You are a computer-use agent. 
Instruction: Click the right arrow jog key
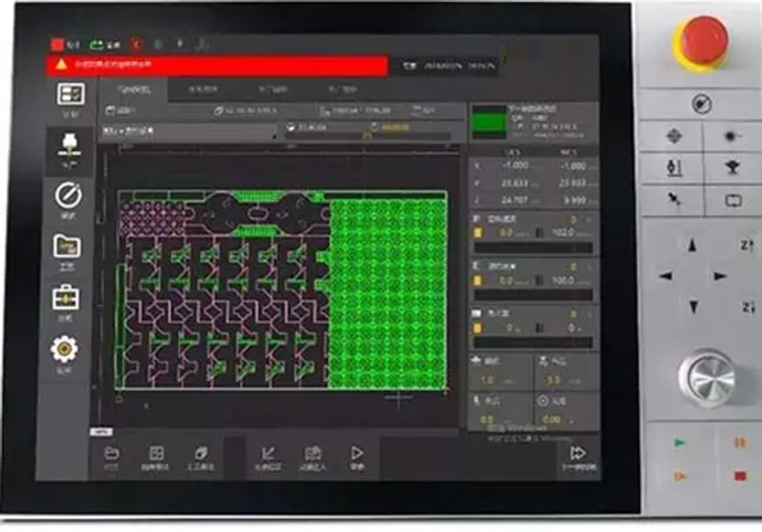(720, 276)
